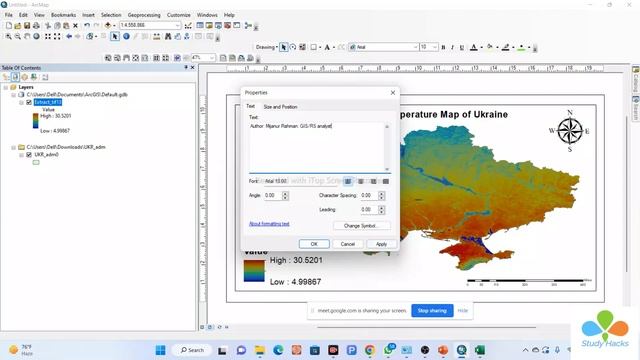This screenshot has height=360, width=640.
Task: Zoom to Full Extent globe icon
Action: click(36, 36)
